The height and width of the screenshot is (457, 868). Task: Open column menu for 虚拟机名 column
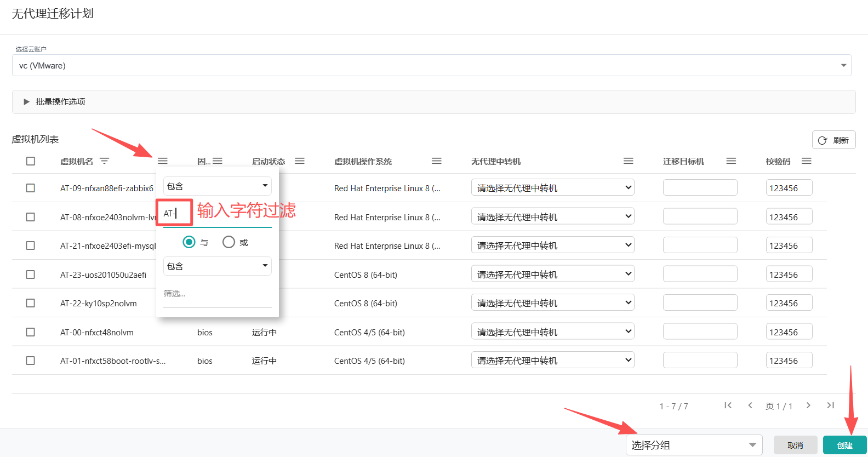(163, 161)
